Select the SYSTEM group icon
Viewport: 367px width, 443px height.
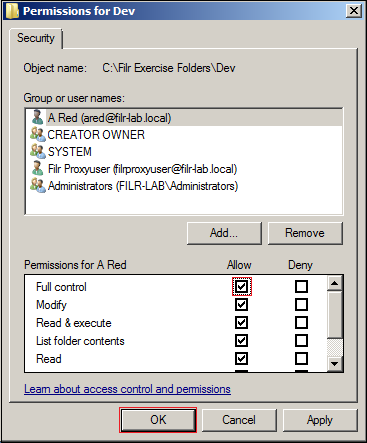click(38, 151)
